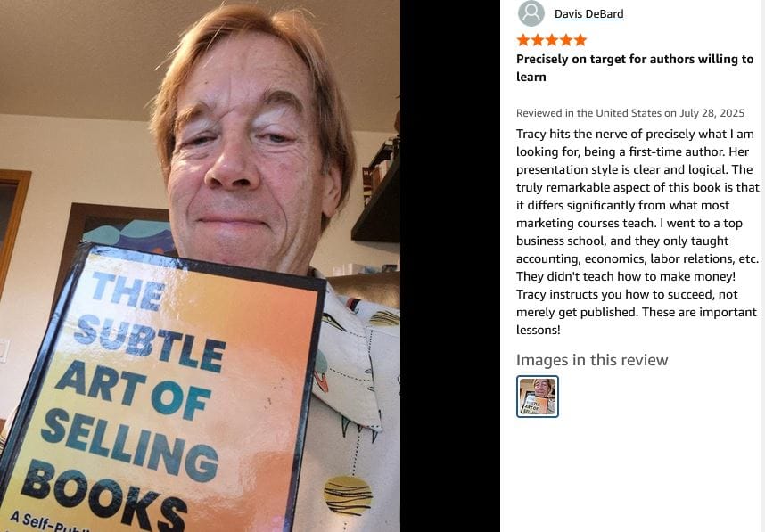This screenshot has height=532, width=765.
Task: Click the 'They didn't teach how to make money!' sentence
Action: (x=626, y=276)
